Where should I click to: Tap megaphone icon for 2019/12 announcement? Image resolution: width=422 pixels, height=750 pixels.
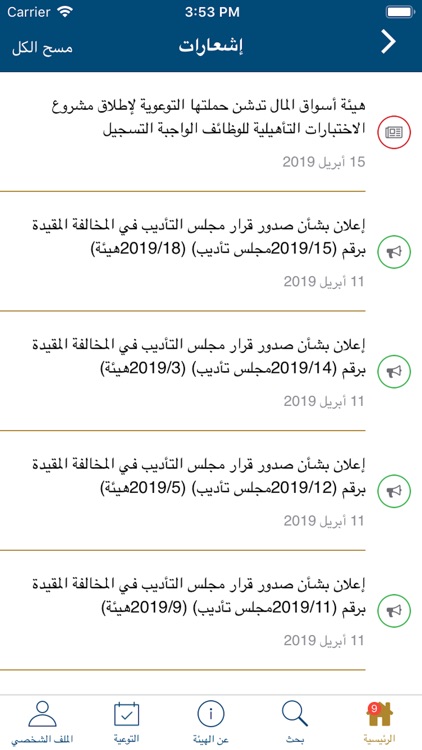[394, 491]
